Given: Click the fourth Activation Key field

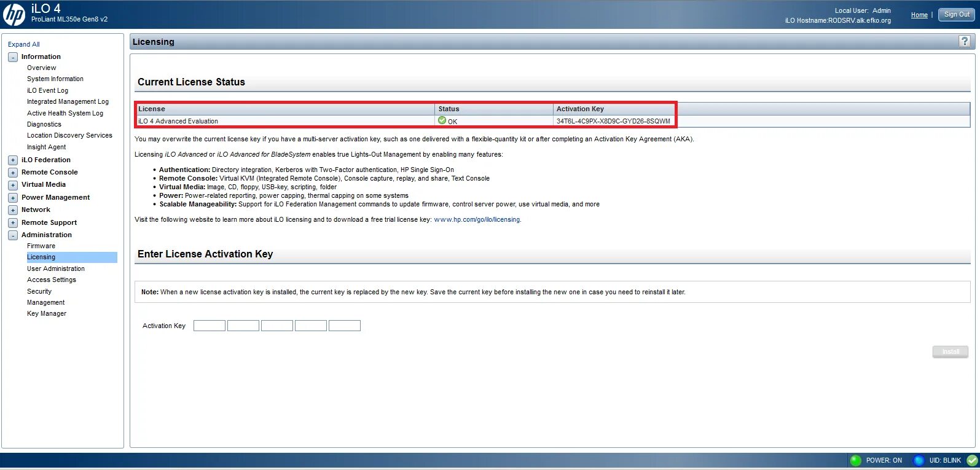Looking at the screenshot, I should (311, 326).
